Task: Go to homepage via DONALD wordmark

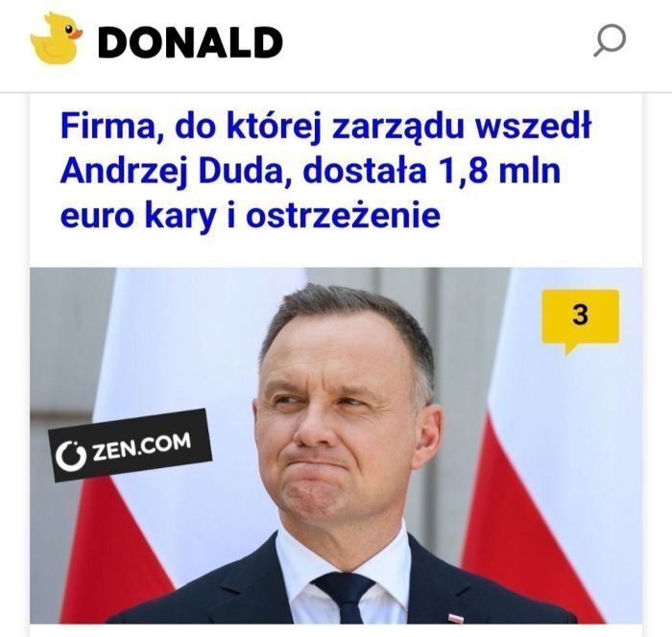Action: (190, 42)
